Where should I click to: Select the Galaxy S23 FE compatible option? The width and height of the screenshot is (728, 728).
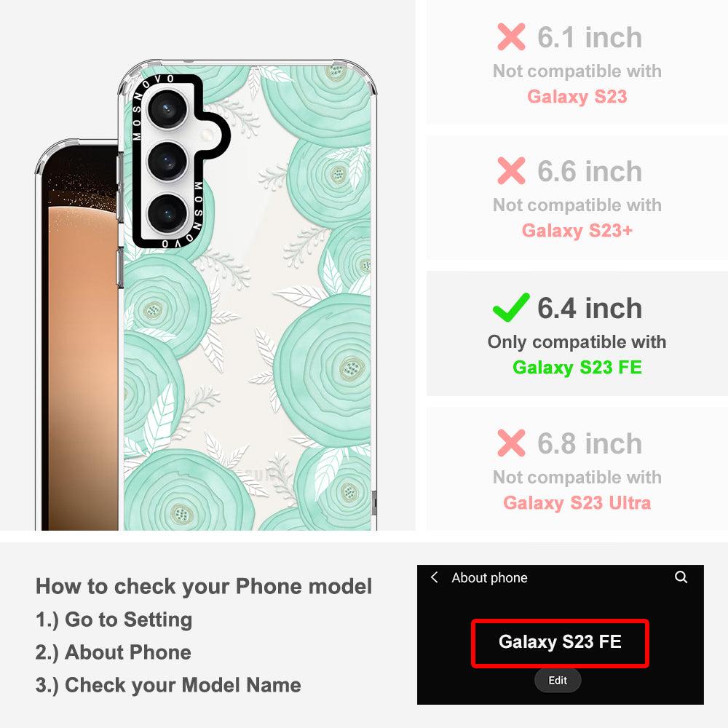[577, 333]
